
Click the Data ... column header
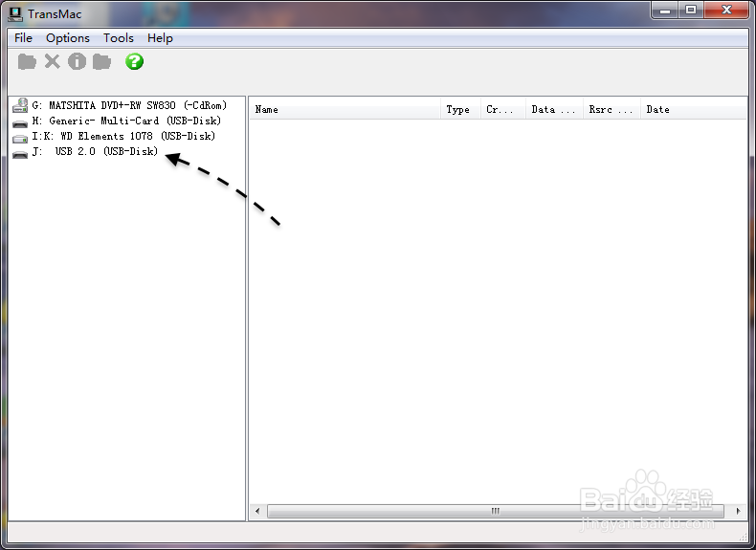click(x=554, y=110)
